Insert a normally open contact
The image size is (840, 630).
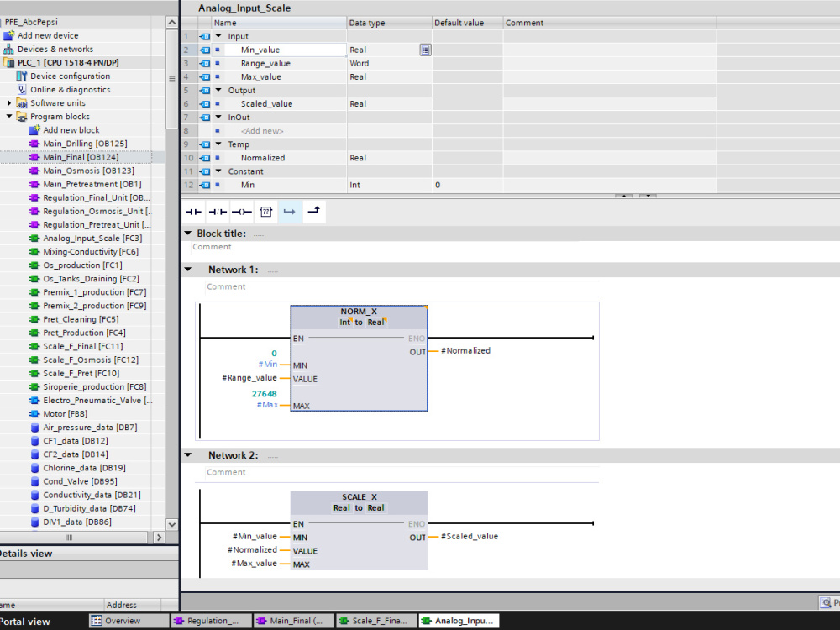(x=193, y=212)
